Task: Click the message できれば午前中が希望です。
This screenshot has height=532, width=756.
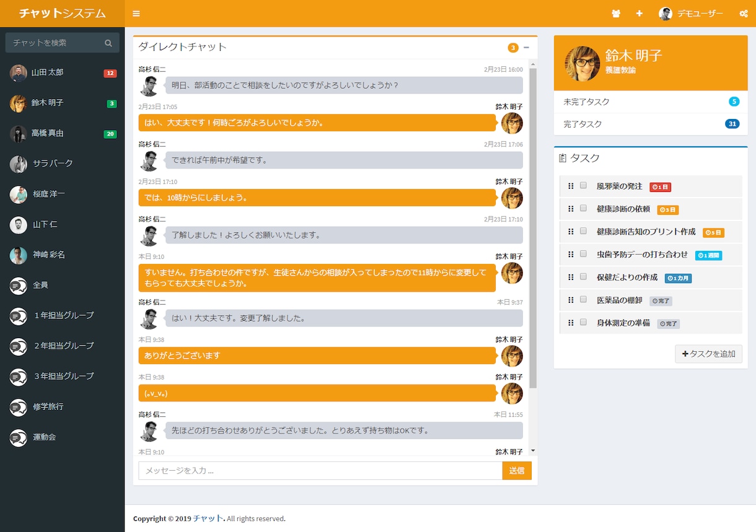Action: point(344,160)
